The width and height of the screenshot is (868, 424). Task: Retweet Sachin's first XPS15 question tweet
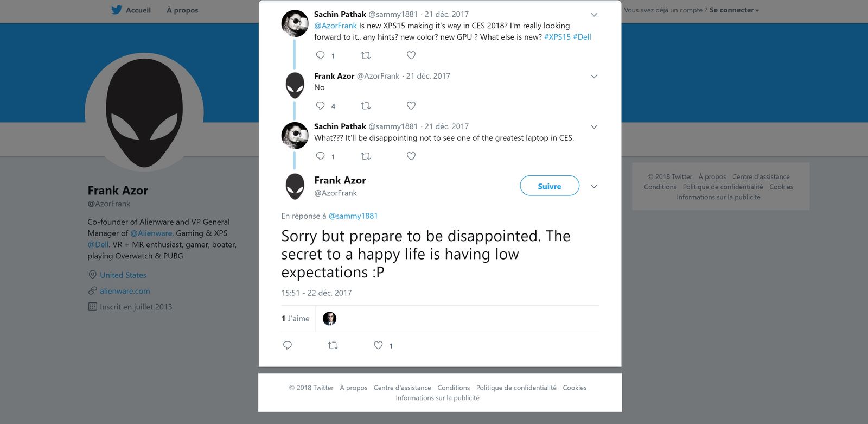pyautogui.click(x=366, y=55)
